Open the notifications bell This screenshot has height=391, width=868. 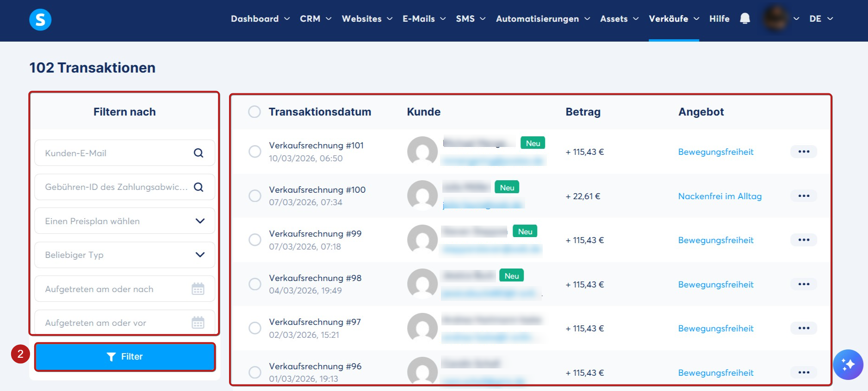(744, 18)
